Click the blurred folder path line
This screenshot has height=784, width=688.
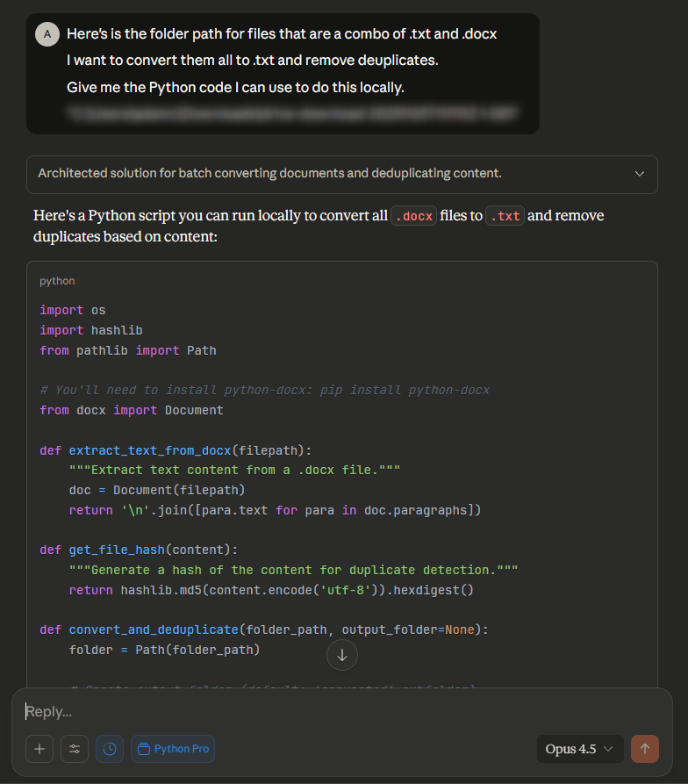[290, 113]
